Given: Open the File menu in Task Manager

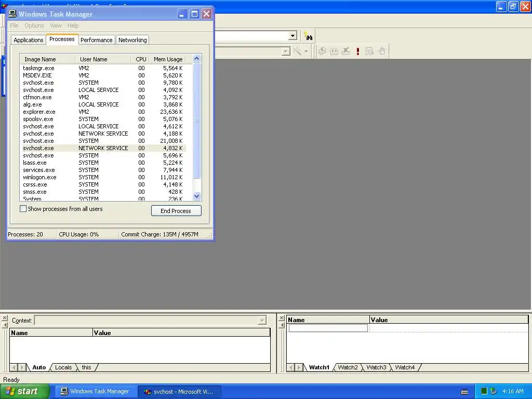Looking at the screenshot, I should (x=14, y=25).
